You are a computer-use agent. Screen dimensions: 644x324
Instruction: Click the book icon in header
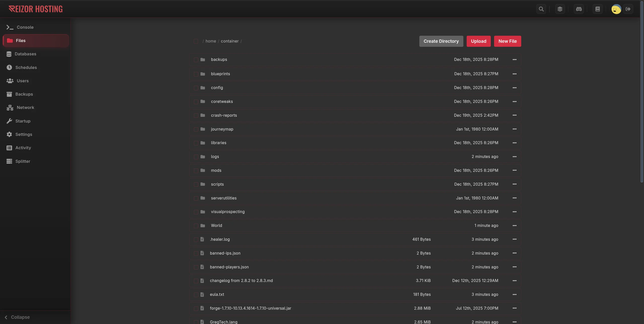(597, 9)
